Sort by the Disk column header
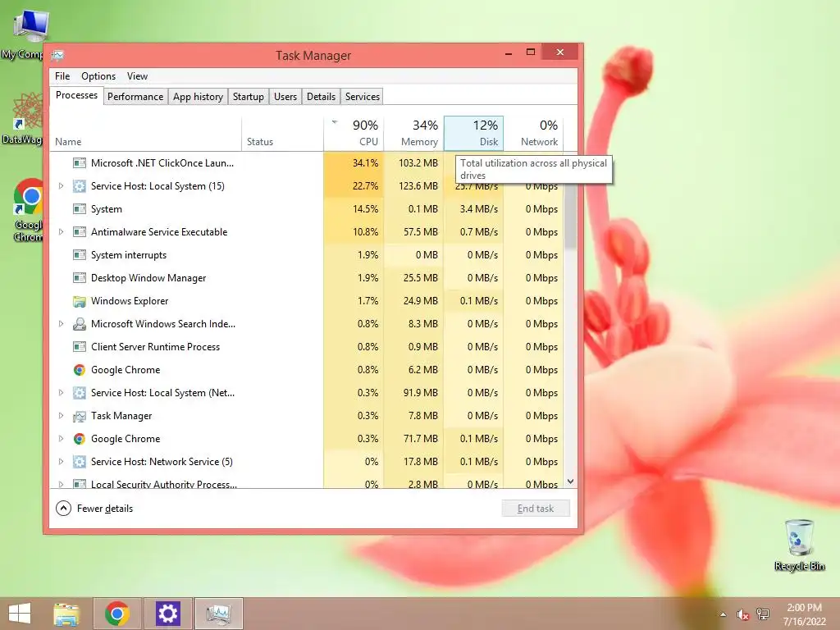This screenshot has width=840, height=630. coord(473,133)
